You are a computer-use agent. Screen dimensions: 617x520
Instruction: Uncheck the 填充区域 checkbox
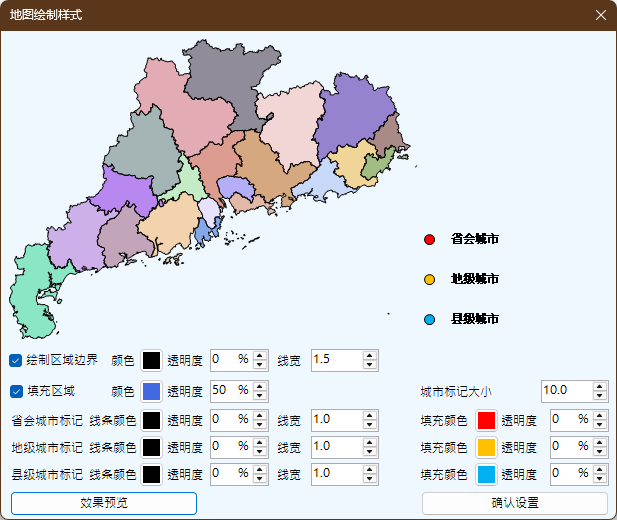(16, 391)
